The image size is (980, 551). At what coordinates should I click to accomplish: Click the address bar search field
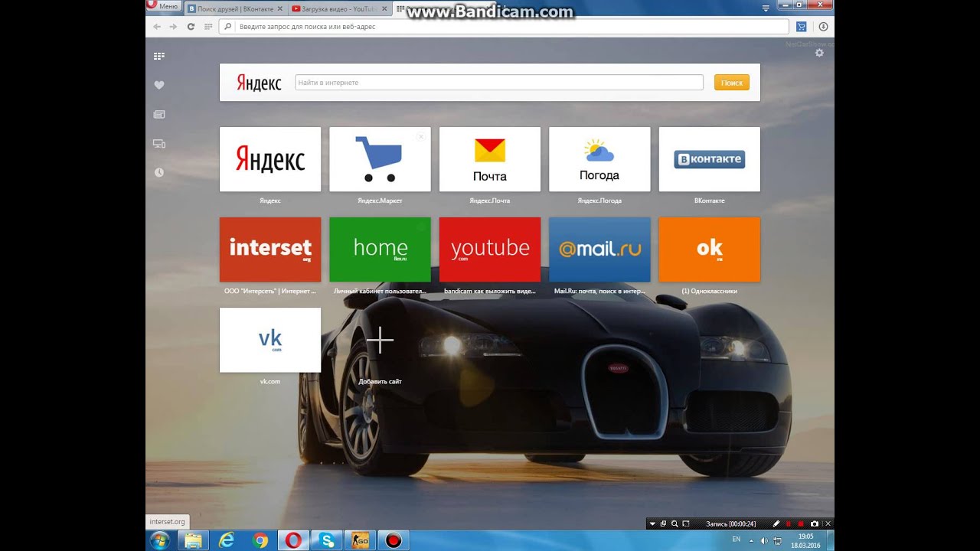point(504,26)
